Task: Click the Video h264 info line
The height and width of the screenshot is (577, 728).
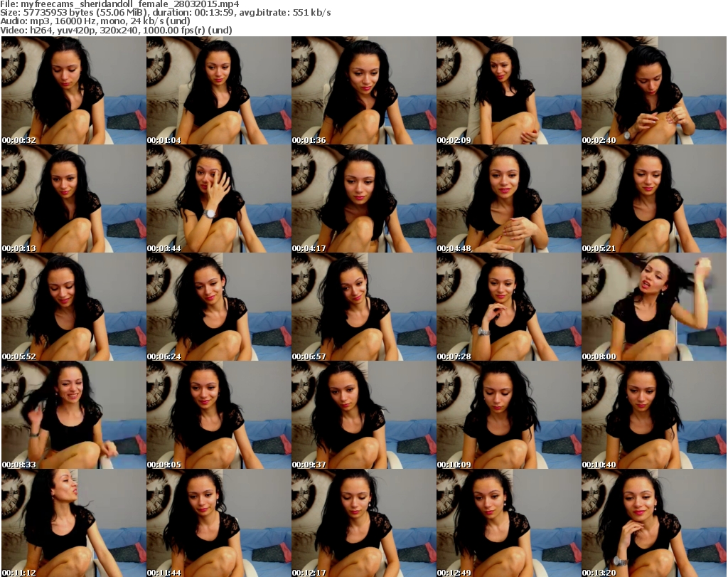Action: pyautogui.click(x=116, y=30)
